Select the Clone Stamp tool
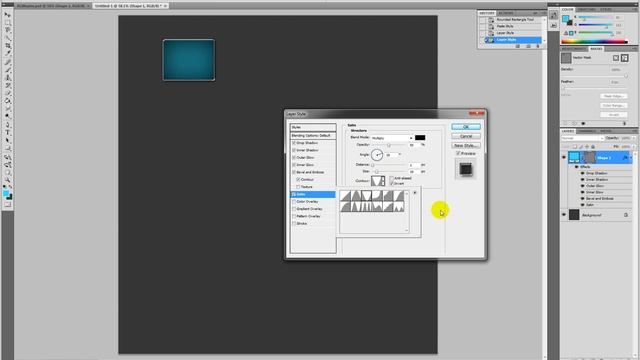The image size is (640, 360). 7,78
